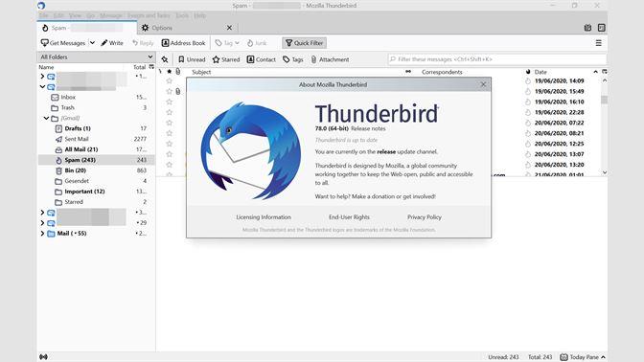Image resolution: width=644 pixels, height=362 pixels.
Task: Select the Sent Mail folder
Action: [x=77, y=139]
